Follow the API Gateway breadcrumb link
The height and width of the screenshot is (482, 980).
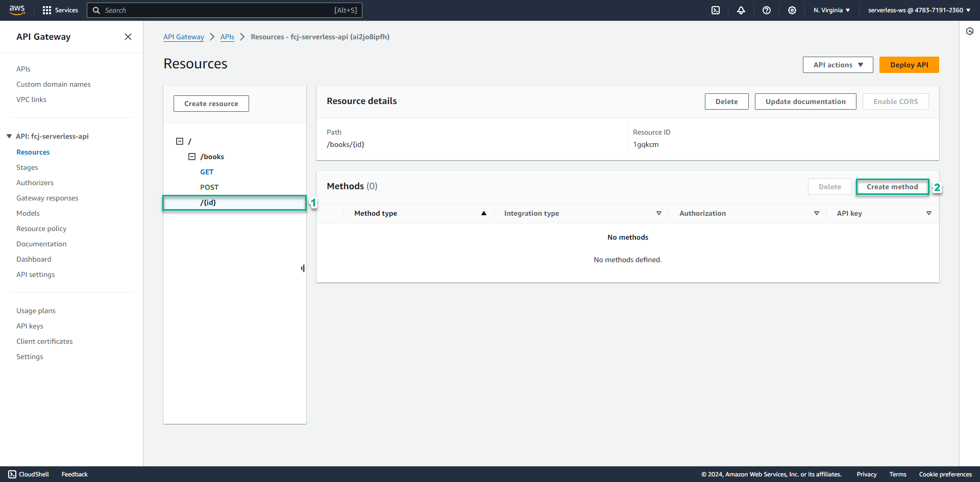click(x=184, y=37)
